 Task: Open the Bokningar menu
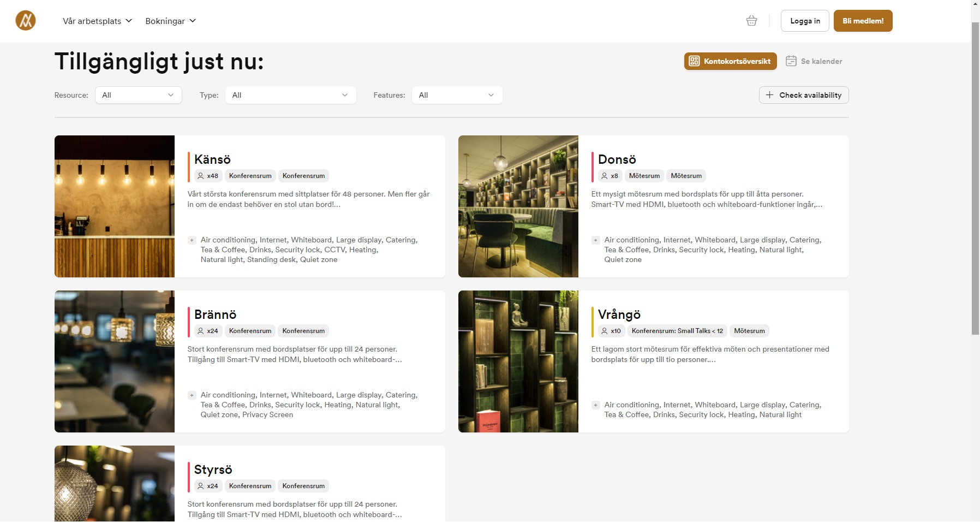click(x=170, y=21)
